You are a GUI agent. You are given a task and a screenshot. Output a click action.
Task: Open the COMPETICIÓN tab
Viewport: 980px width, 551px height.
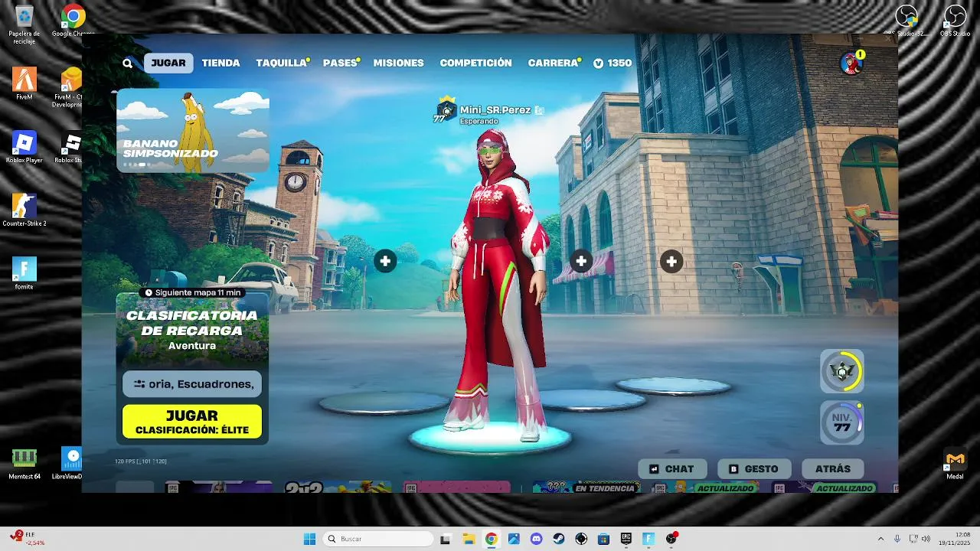click(475, 64)
